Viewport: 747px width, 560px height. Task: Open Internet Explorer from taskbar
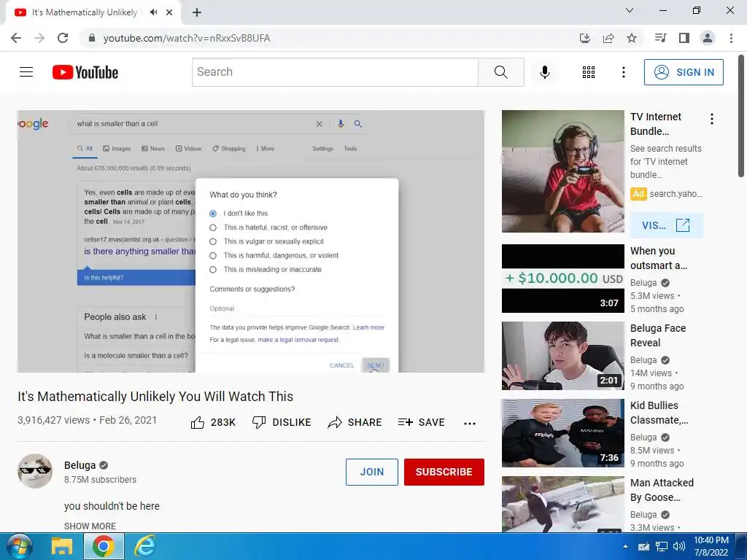pyautogui.click(x=145, y=546)
